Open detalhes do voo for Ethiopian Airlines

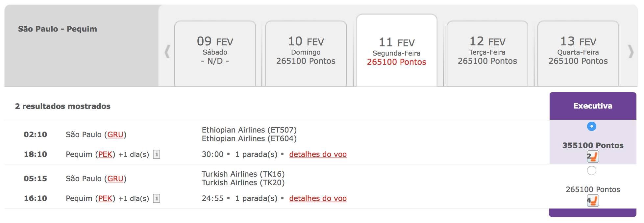coord(318,154)
